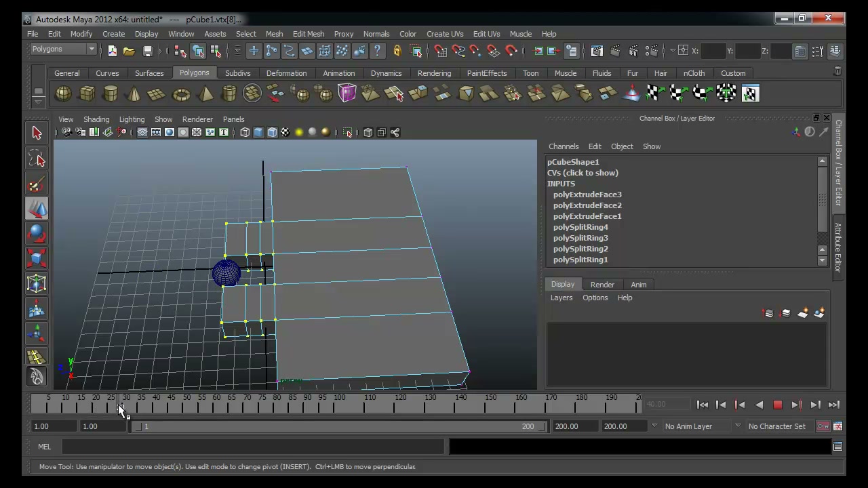868x488 pixels.
Task: Create a polygon sphere from the shelf
Action: click(x=63, y=94)
